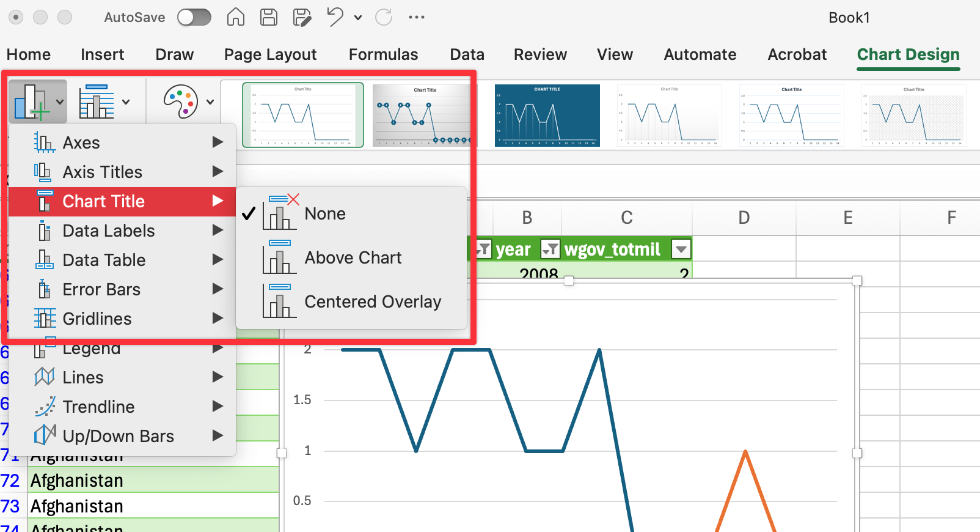The height and width of the screenshot is (532, 980).
Task: Click row 72 Afghanistan cell
Action: [153, 481]
